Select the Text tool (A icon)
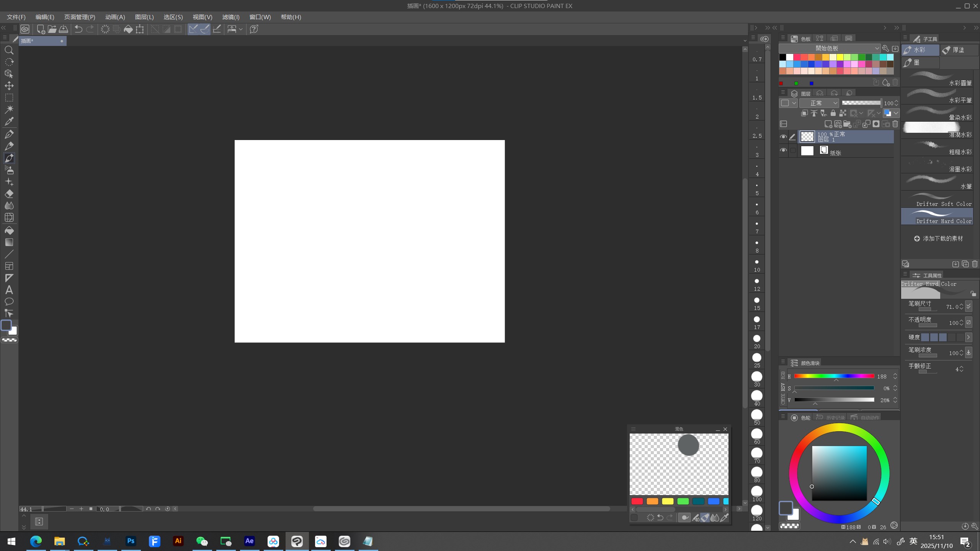Screen dimensions: 980x551 (9, 290)
